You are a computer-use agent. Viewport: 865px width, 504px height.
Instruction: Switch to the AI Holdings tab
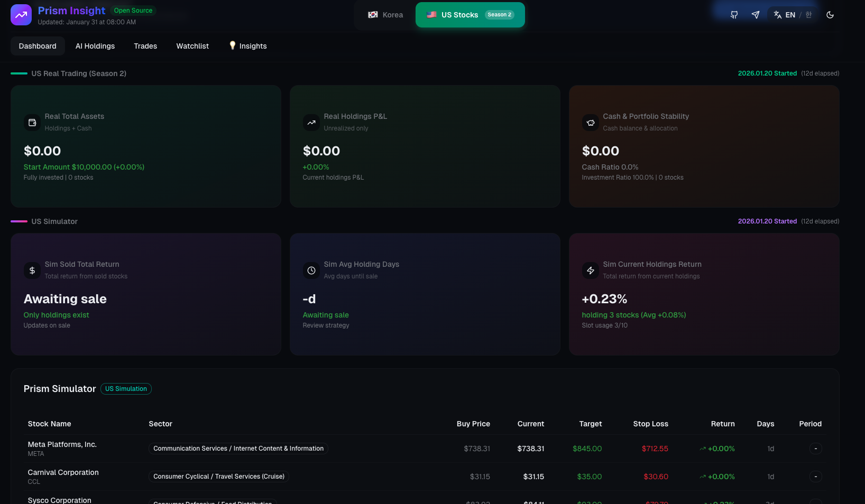tap(95, 46)
